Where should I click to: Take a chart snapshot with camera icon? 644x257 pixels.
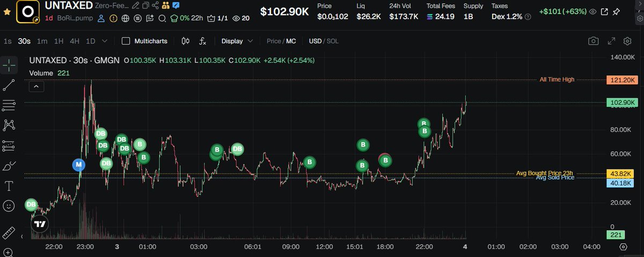[593, 41]
